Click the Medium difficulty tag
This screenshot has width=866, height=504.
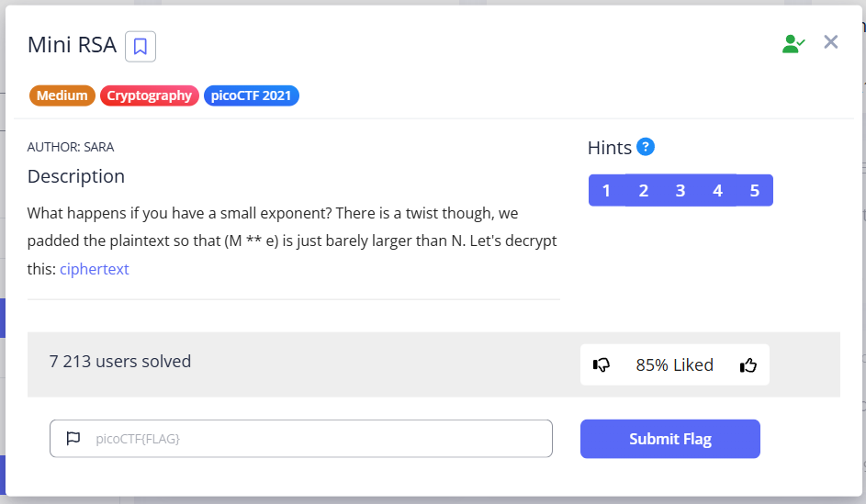(62, 95)
